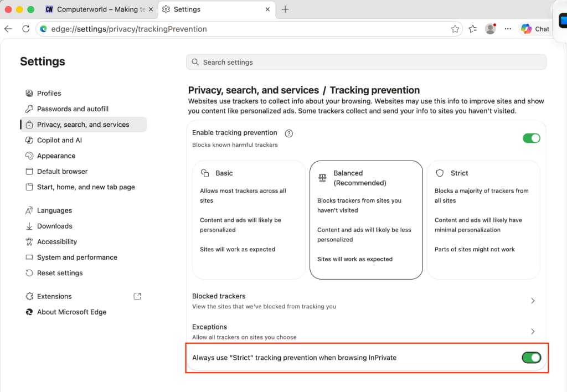Screen dimensions: 567x392
Task: Open help icon beside Enable tracking prevention
Action: pyautogui.click(x=288, y=133)
